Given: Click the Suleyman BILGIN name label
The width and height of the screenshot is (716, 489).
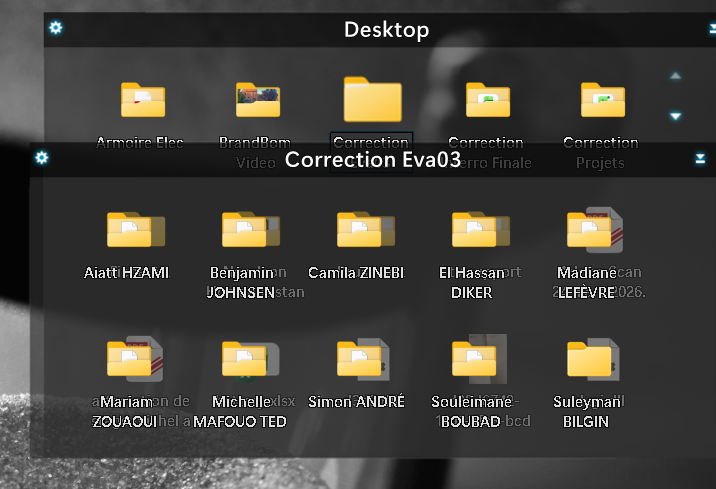Looking at the screenshot, I should 586,411.
